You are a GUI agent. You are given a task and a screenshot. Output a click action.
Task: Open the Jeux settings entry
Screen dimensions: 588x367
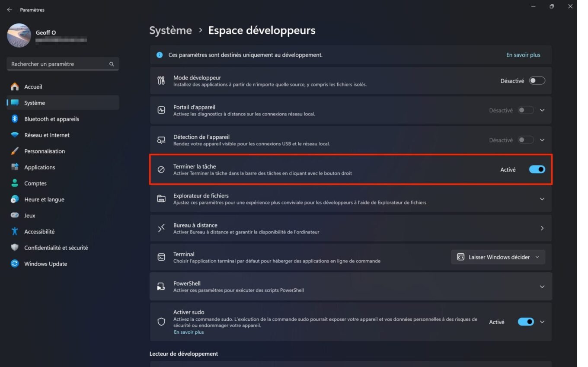point(63,215)
